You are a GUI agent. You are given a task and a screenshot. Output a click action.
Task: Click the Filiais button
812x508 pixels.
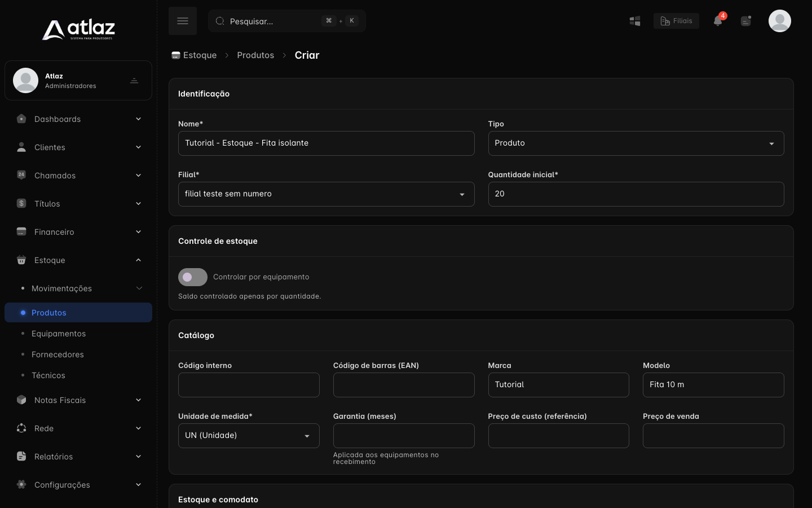tap(676, 21)
